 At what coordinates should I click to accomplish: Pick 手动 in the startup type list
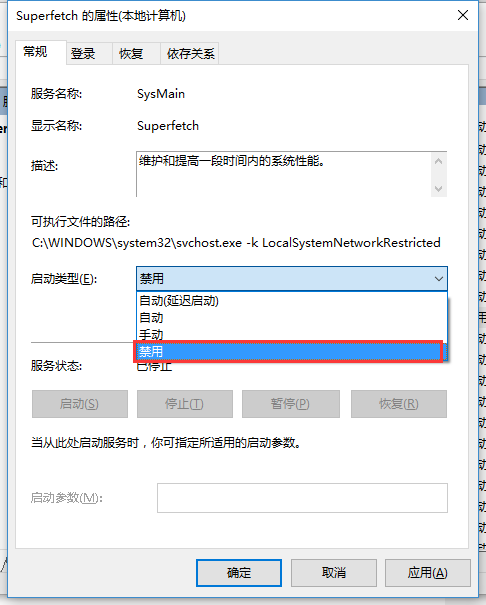pos(292,334)
